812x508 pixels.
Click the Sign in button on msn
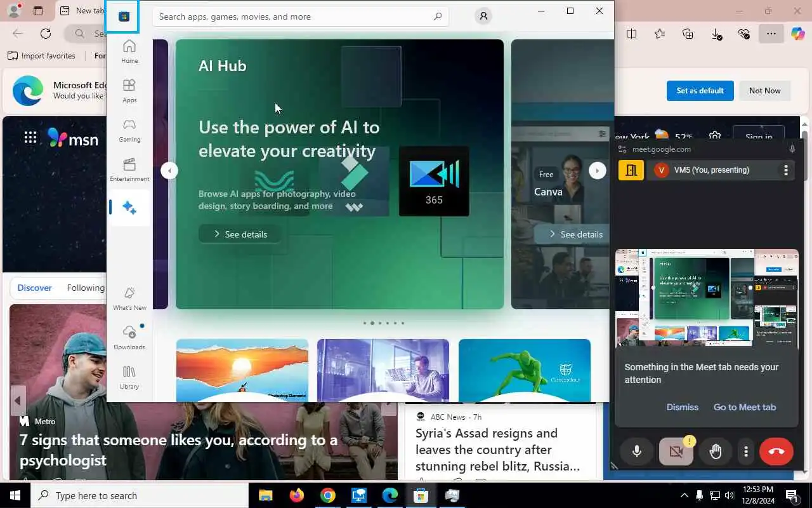(759, 137)
